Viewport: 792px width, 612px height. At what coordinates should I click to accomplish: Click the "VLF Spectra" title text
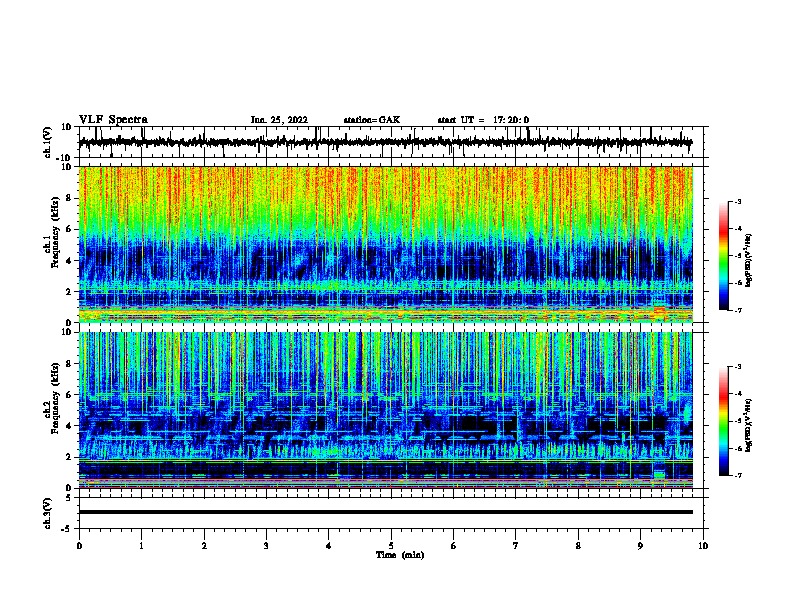(x=113, y=120)
